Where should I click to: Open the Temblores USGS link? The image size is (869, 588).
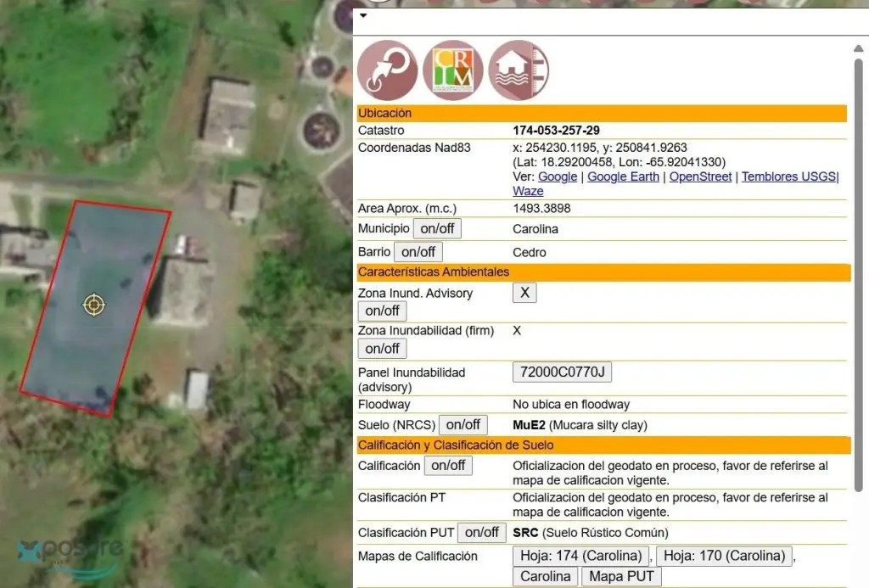788,176
